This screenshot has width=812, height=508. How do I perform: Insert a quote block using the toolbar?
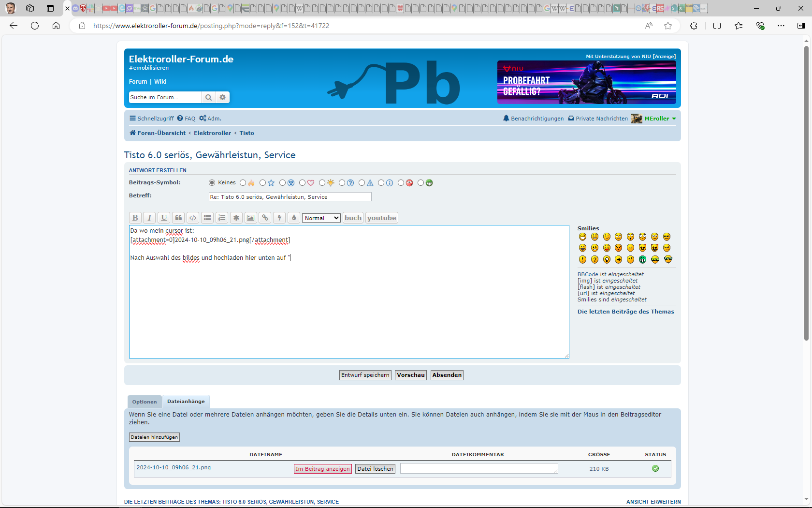(x=178, y=218)
